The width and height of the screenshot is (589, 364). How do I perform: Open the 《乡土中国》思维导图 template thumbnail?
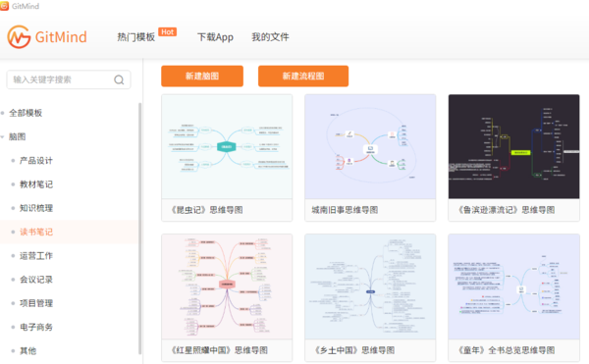coord(370,286)
